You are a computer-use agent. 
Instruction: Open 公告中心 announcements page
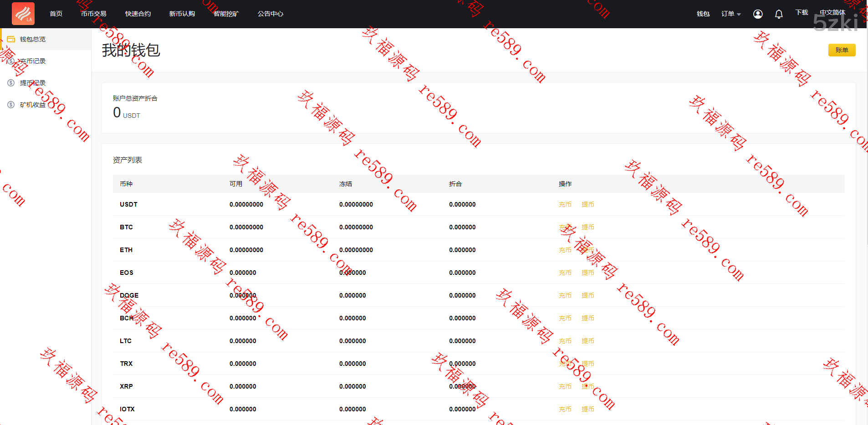271,14
